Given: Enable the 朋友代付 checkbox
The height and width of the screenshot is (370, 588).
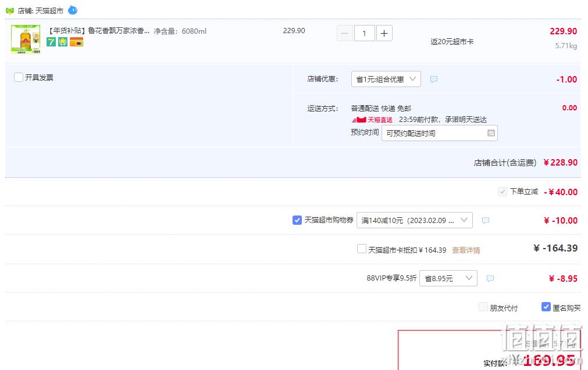Looking at the screenshot, I should [483, 307].
